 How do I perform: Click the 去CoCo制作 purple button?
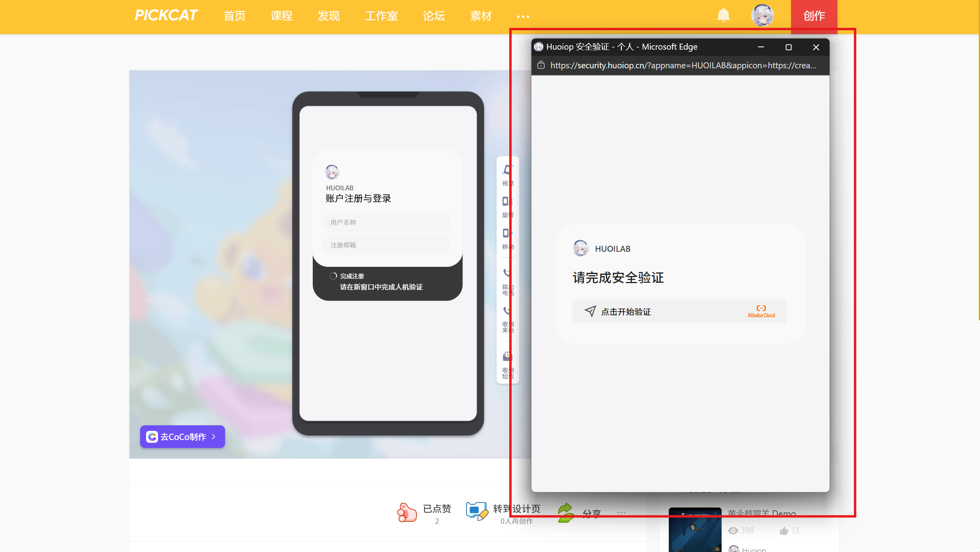click(182, 436)
